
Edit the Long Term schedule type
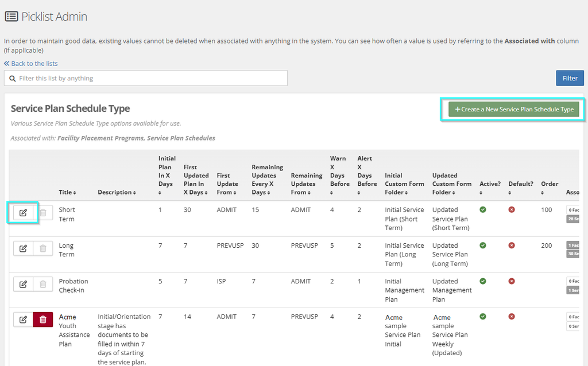pos(23,248)
